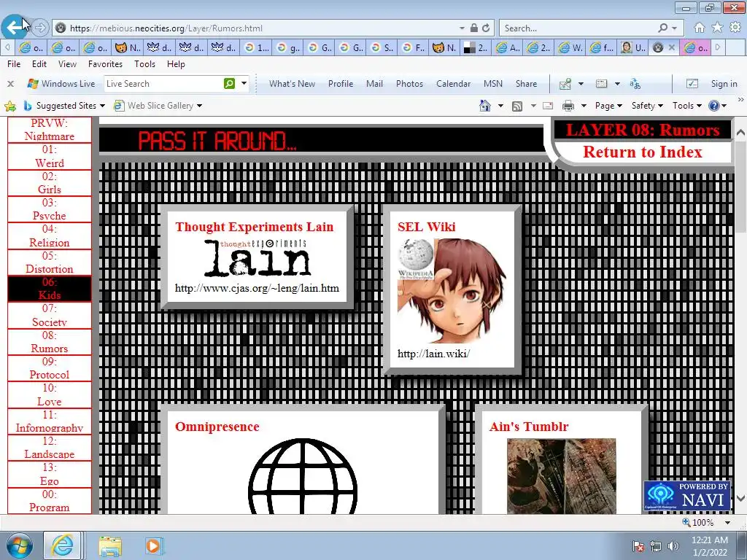The height and width of the screenshot is (560, 747).
Task: Click the Live Search input field
Action: (163, 84)
